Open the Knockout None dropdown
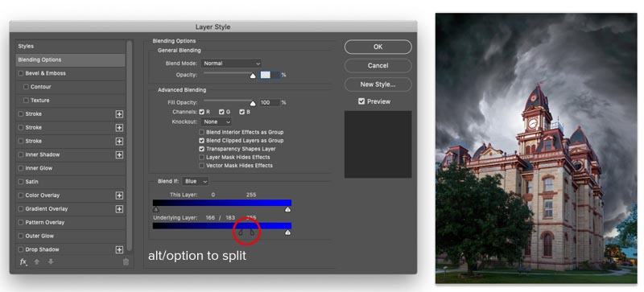This screenshot has height=292, width=644. tap(216, 122)
